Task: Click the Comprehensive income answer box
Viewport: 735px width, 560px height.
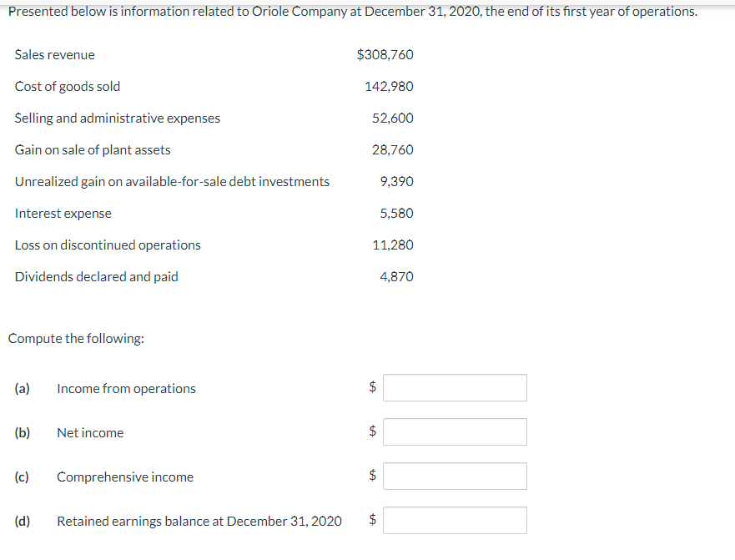Action: (x=454, y=476)
